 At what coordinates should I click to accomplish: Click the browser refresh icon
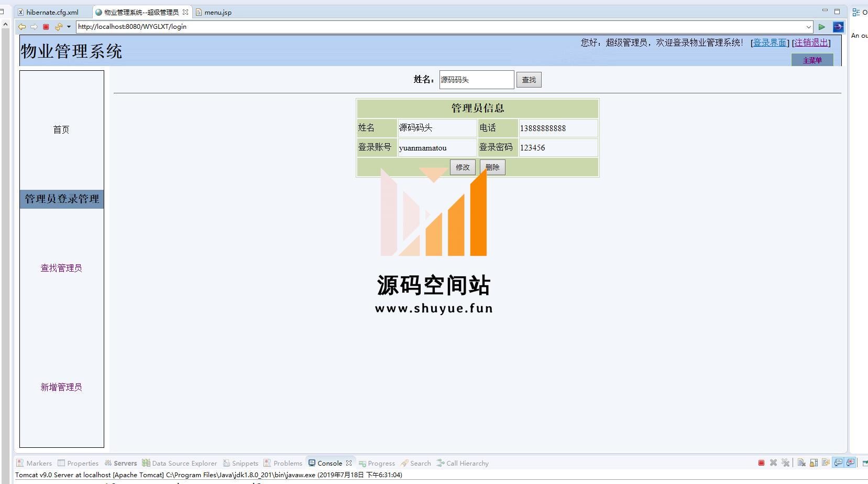click(58, 27)
